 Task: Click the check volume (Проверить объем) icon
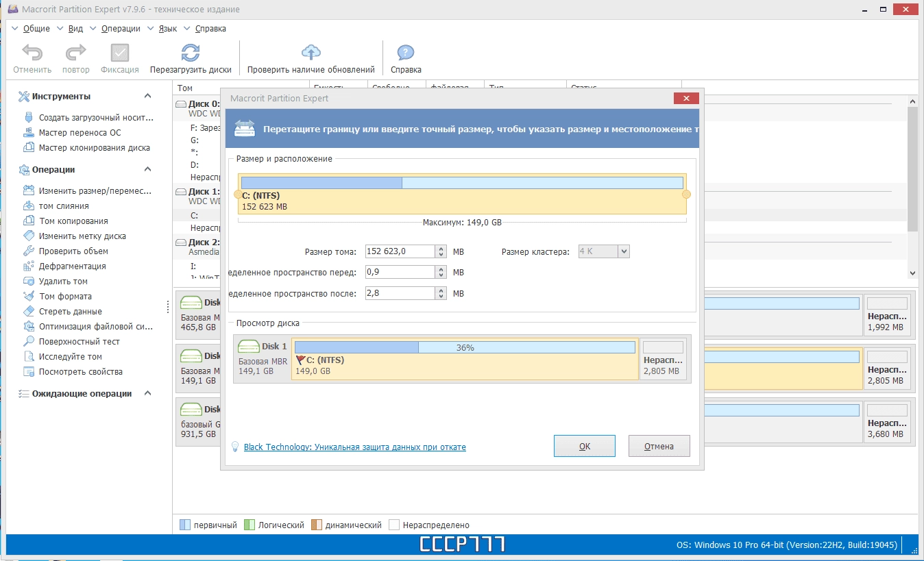(x=28, y=251)
